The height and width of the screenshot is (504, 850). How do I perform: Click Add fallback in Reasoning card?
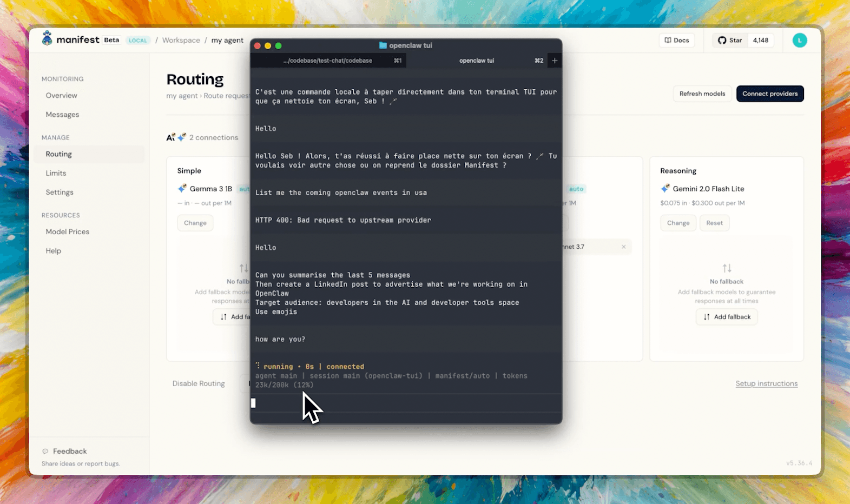click(727, 317)
